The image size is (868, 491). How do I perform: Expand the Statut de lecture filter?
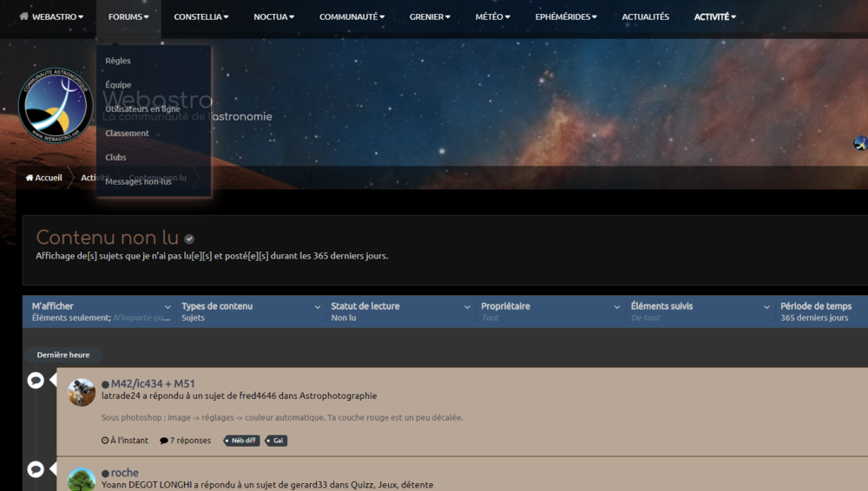pos(401,311)
